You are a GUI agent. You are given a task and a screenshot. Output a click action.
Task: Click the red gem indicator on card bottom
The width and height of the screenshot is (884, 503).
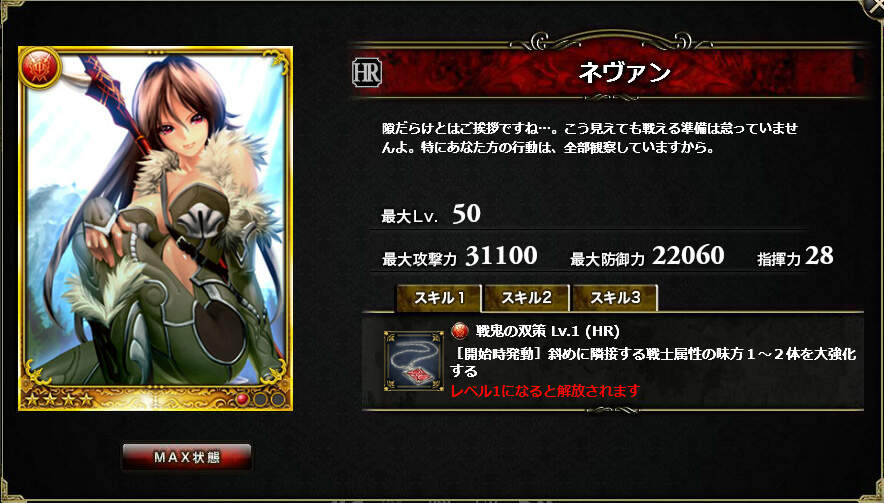(x=242, y=399)
